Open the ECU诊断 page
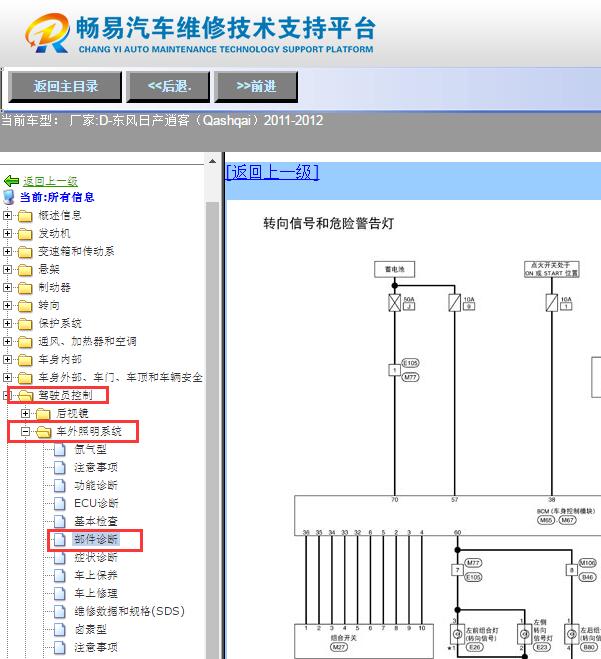This screenshot has width=601, height=659. [x=96, y=503]
